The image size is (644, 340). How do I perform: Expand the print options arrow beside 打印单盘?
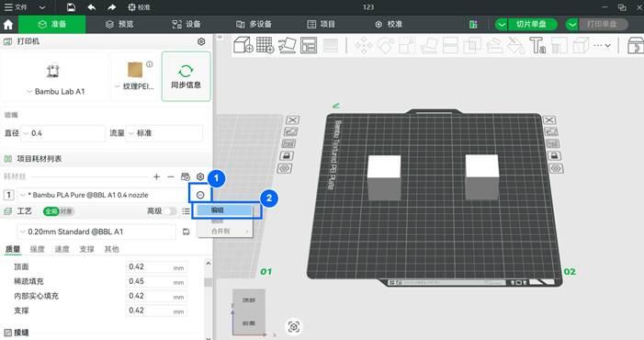coord(572,24)
